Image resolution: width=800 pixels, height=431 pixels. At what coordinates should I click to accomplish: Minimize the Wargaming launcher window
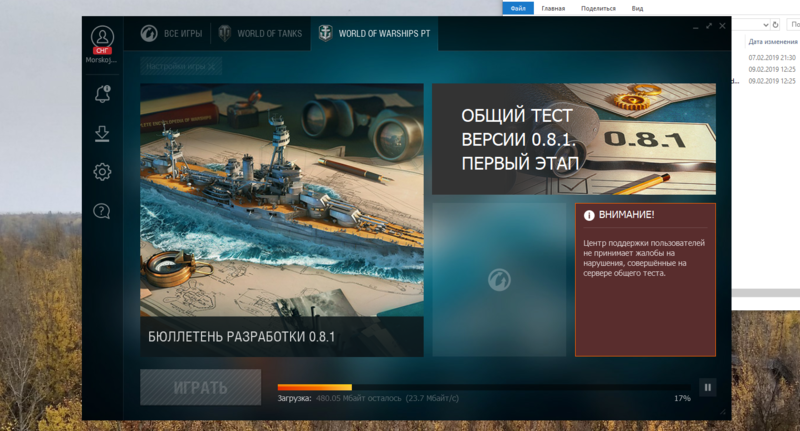click(696, 26)
